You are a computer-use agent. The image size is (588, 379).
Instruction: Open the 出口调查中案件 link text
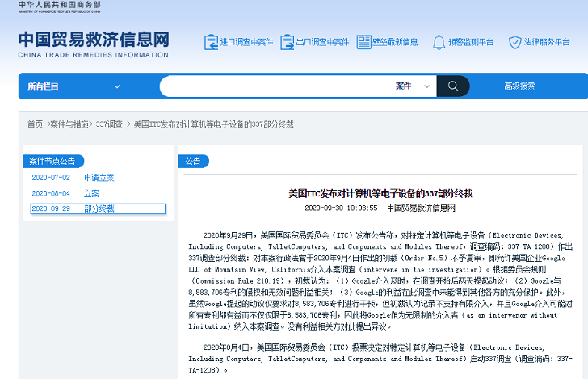pos(322,42)
